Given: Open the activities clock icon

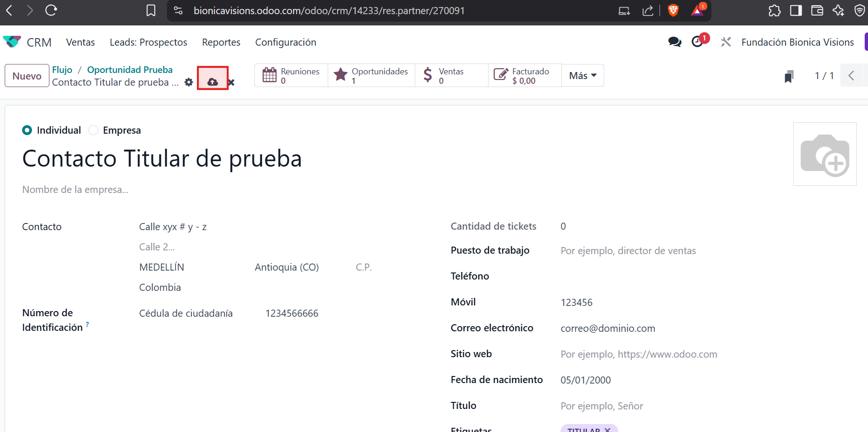Looking at the screenshot, I should (697, 42).
